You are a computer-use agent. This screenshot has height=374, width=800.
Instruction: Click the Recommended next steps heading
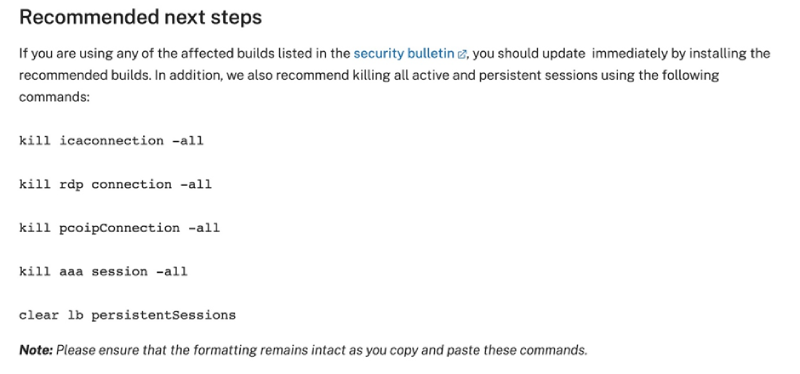[140, 17]
